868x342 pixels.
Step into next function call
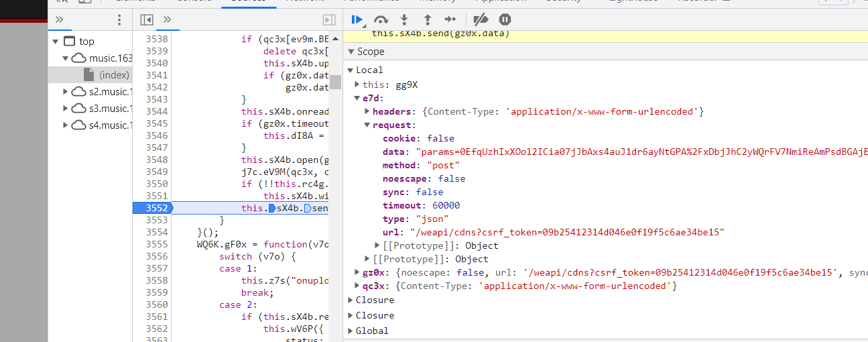(x=404, y=19)
